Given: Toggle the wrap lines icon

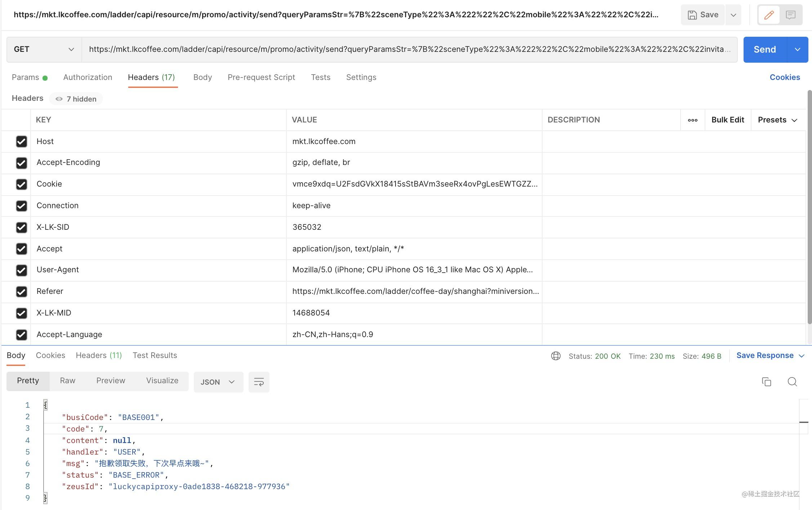Looking at the screenshot, I should 259,382.
